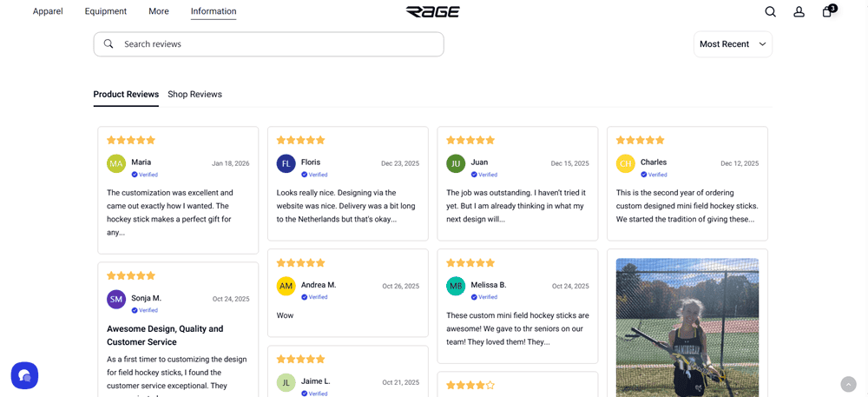868x397 pixels.
Task: Click Charles's CH avatar icon
Action: click(x=626, y=163)
